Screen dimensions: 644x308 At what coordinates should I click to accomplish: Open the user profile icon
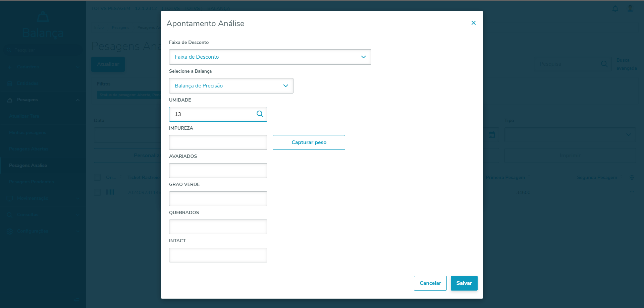pyautogui.click(x=630, y=9)
